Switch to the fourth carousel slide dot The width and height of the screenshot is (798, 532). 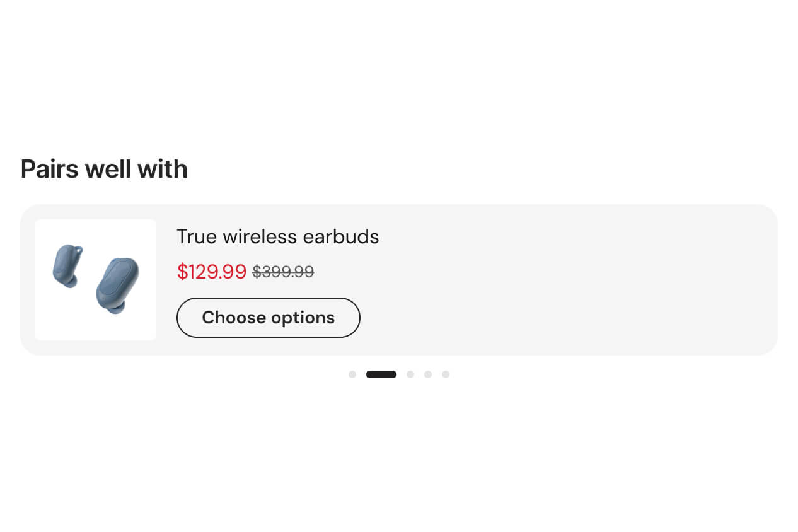click(428, 374)
